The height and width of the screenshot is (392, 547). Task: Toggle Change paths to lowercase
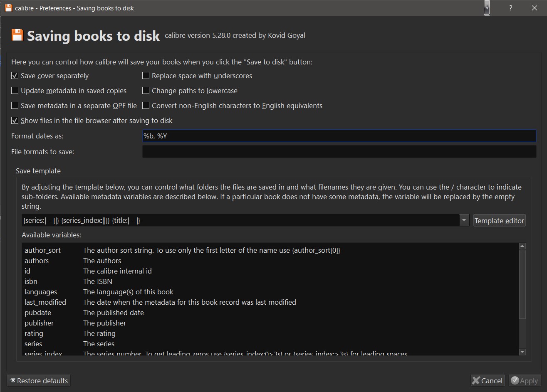(146, 91)
